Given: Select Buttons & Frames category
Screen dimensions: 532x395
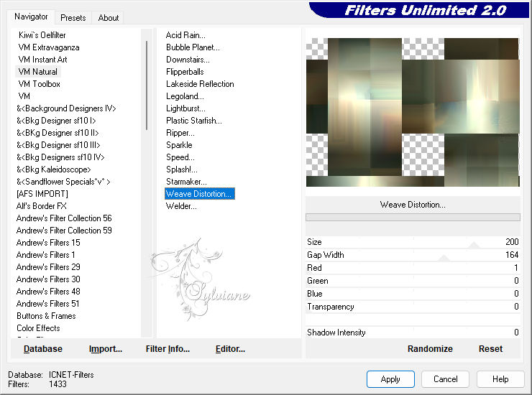Looking at the screenshot, I should [x=46, y=316].
